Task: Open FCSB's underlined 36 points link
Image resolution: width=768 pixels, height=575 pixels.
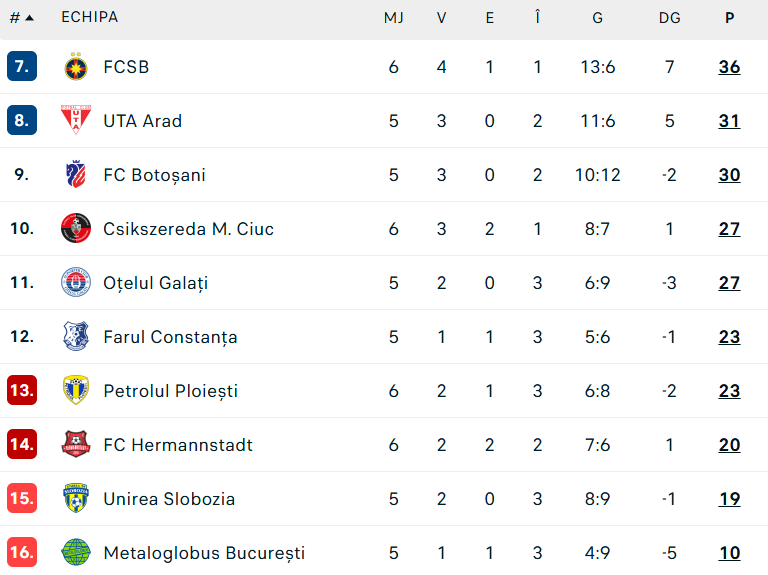Action: coord(729,67)
